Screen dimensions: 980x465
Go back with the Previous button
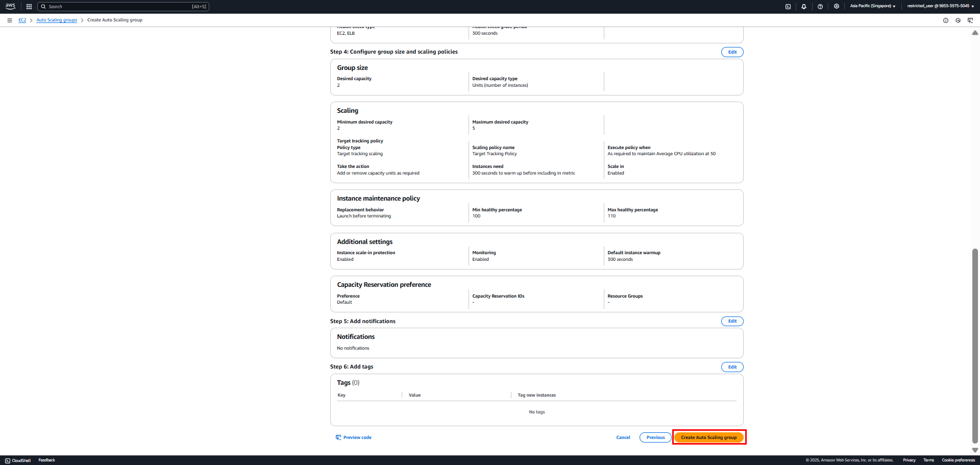656,437
